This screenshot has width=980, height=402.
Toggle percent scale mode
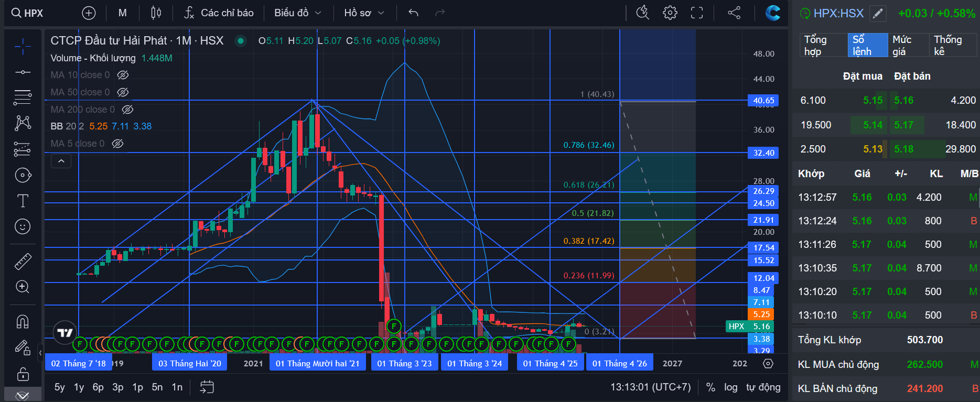pos(710,387)
